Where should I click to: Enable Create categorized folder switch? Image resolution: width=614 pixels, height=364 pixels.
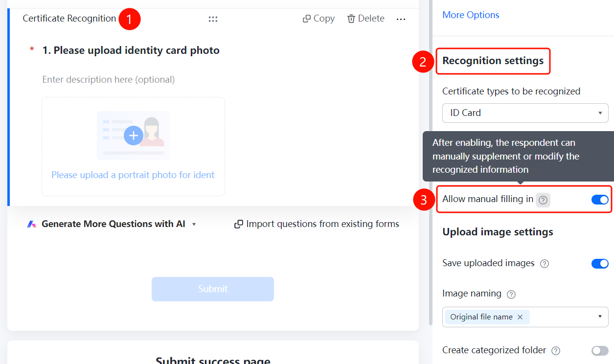coord(600,351)
